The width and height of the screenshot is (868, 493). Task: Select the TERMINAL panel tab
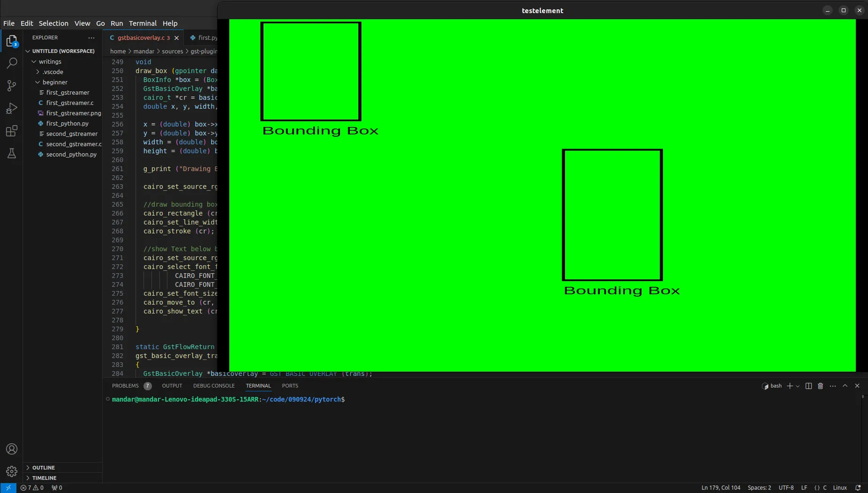pos(258,386)
